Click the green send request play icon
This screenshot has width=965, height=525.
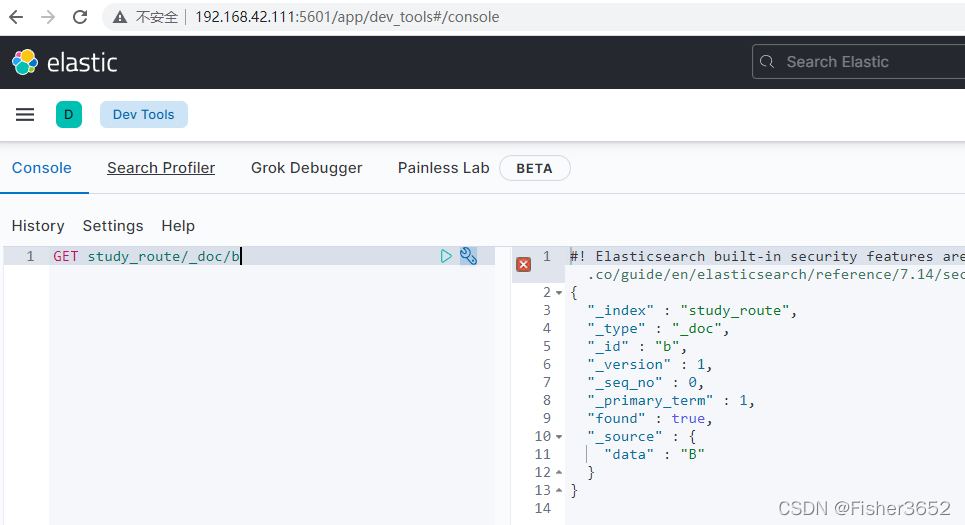click(x=446, y=256)
